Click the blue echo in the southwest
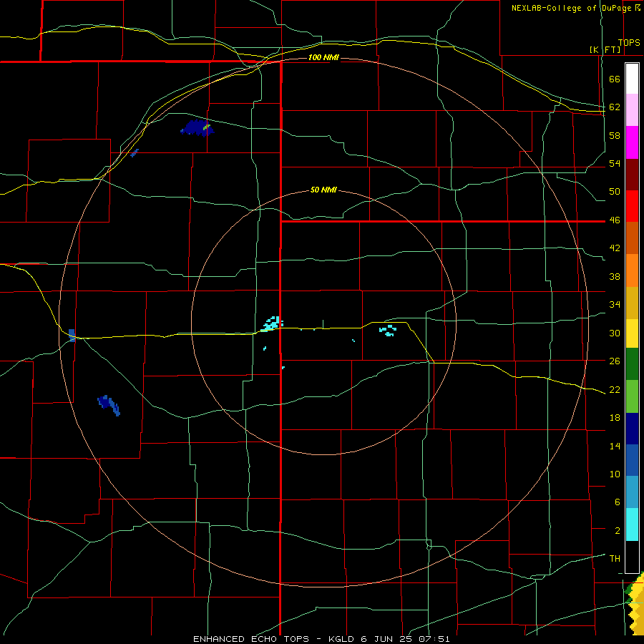This screenshot has height=644, width=644. tap(109, 406)
